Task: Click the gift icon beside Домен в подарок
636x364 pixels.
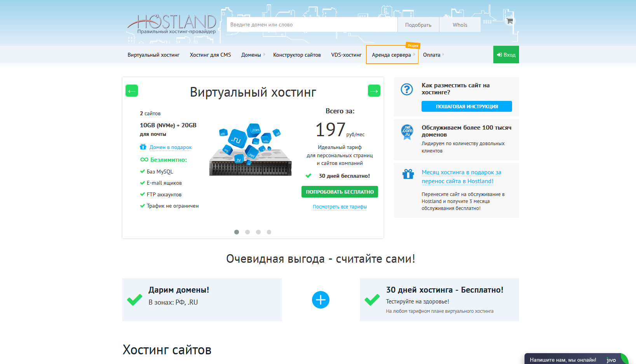Action: click(x=143, y=147)
